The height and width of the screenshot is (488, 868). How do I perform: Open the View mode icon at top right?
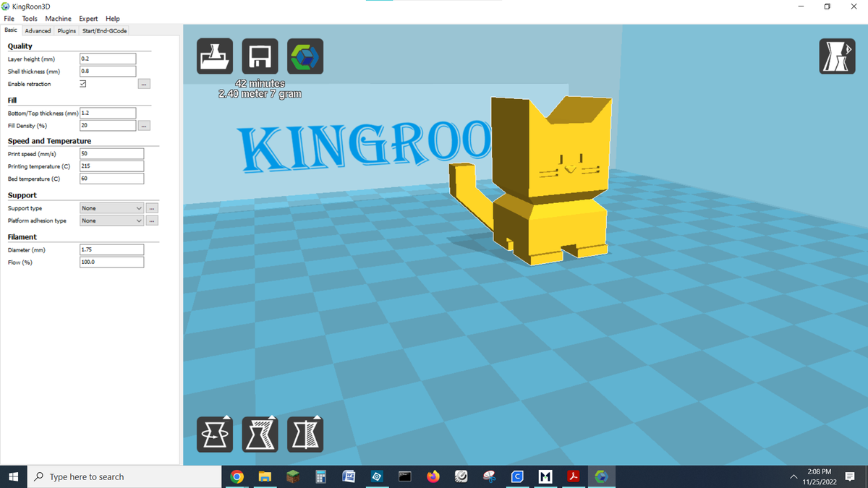(x=837, y=56)
